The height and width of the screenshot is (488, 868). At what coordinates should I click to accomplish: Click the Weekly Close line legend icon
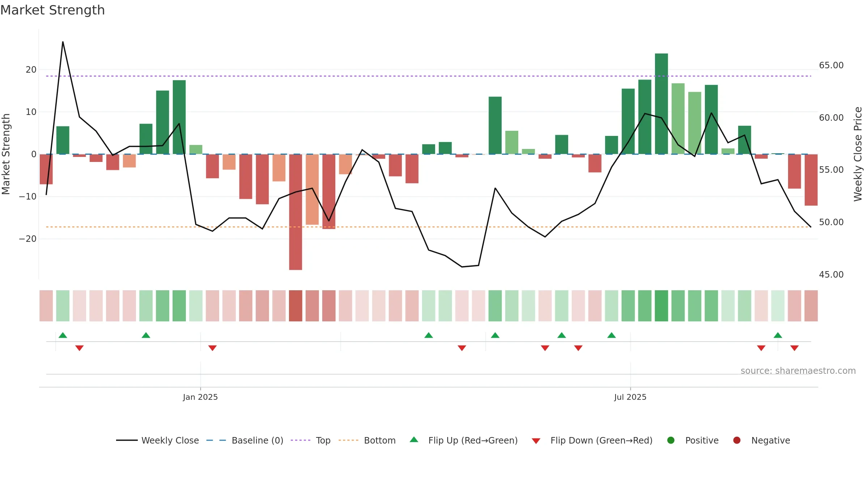pos(127,440)
